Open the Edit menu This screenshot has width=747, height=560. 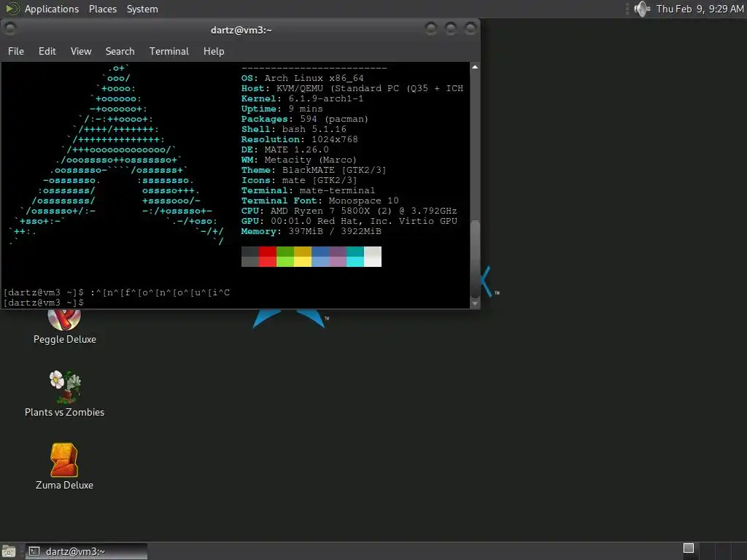47,51
